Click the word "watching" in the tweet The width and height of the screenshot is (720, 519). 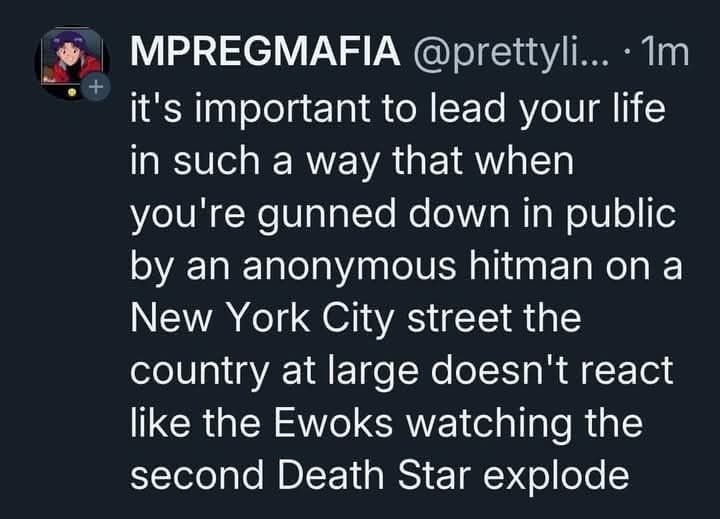click(x=489, y=425)
